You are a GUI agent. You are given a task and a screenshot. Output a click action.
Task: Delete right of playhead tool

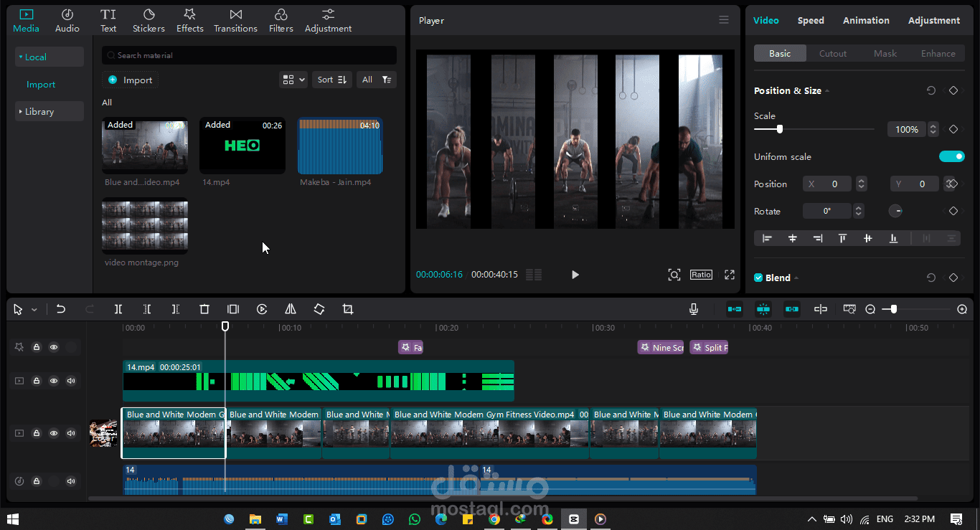(x=176, y=309)
